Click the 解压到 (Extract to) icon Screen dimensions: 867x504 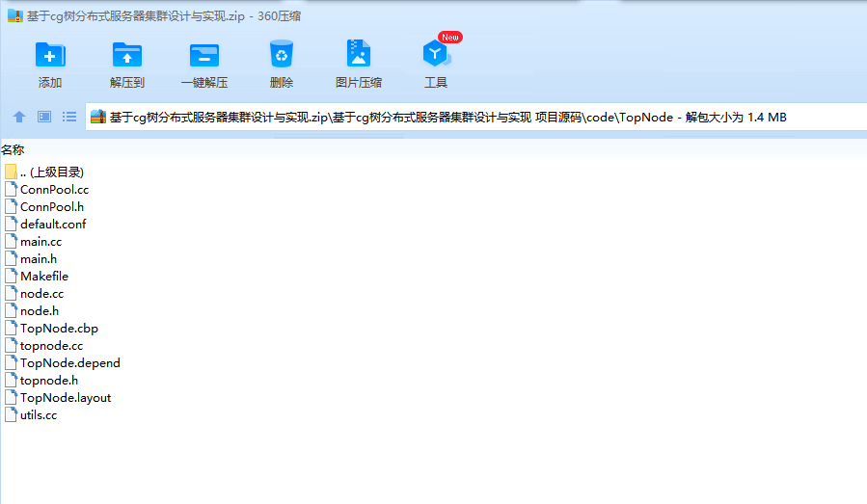(126, 55)
